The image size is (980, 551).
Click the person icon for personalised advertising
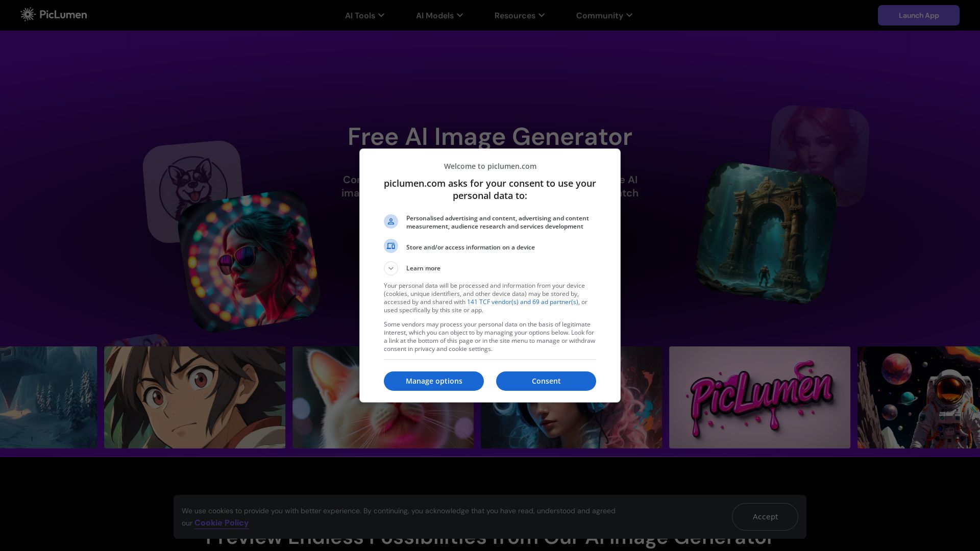[391, 221]
